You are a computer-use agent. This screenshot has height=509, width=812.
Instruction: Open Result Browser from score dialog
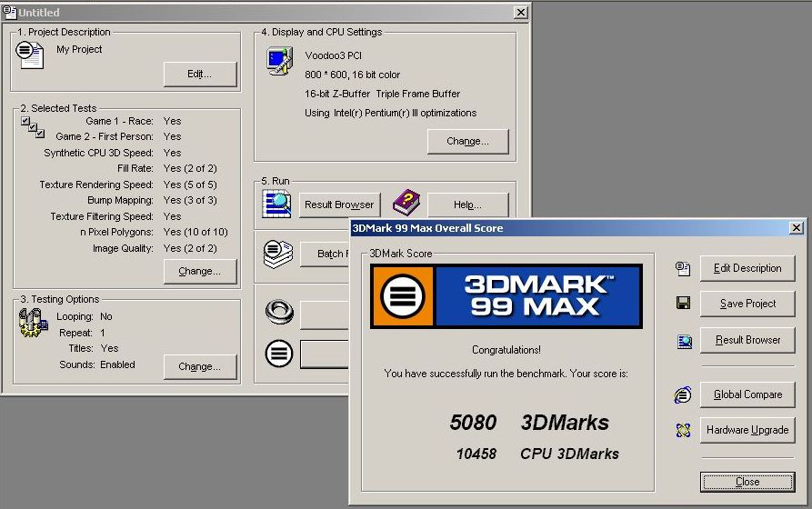click(747, 340)
